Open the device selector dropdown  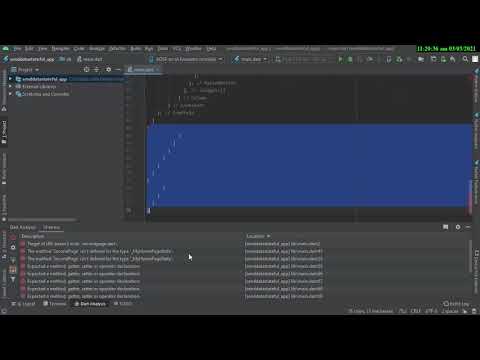click(186, 59)
